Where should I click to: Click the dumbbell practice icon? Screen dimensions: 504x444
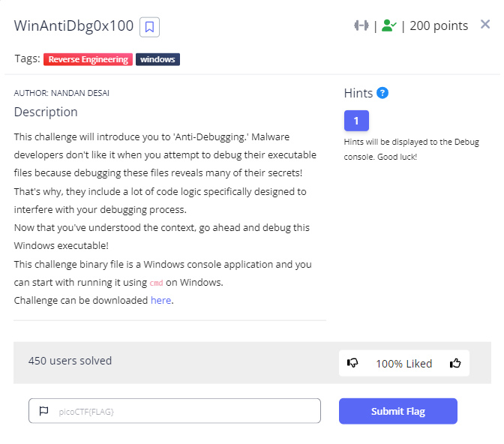coord(361,25)
